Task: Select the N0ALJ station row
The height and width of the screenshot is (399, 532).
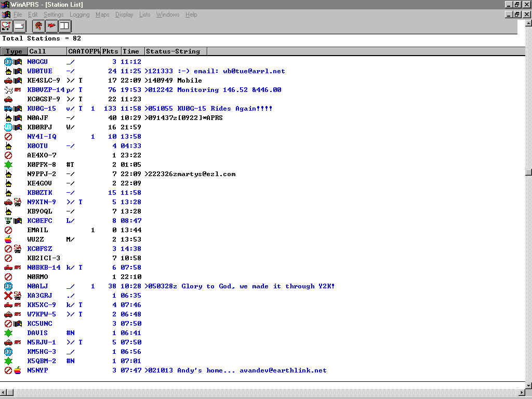Action: pyautogui.click(x=37, y=286)
